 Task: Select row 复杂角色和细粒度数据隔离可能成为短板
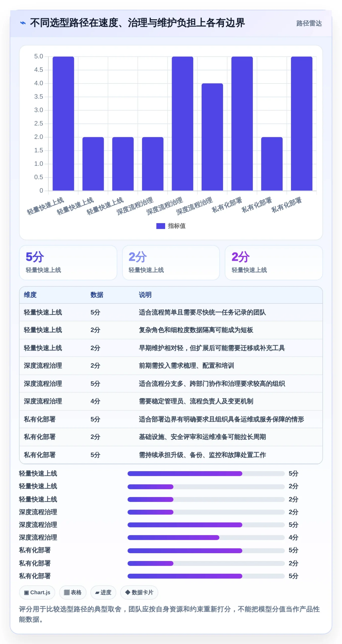coord(171,330)
